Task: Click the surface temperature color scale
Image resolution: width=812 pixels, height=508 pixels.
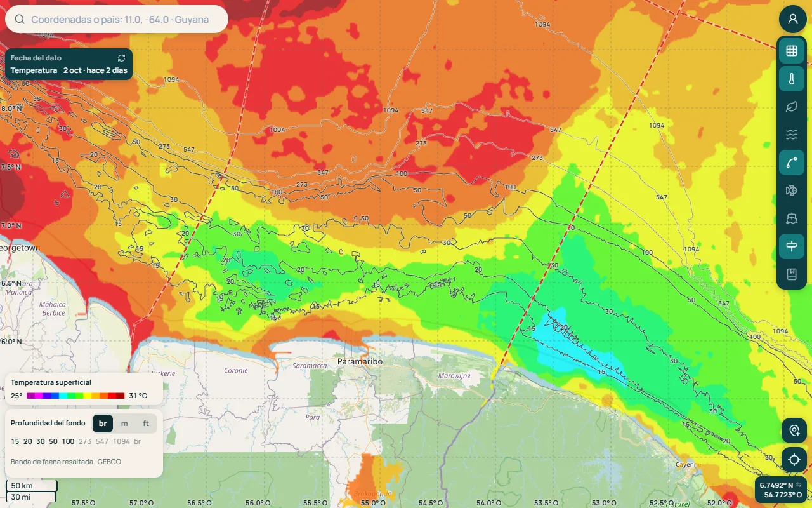Action: click(75, 396)
